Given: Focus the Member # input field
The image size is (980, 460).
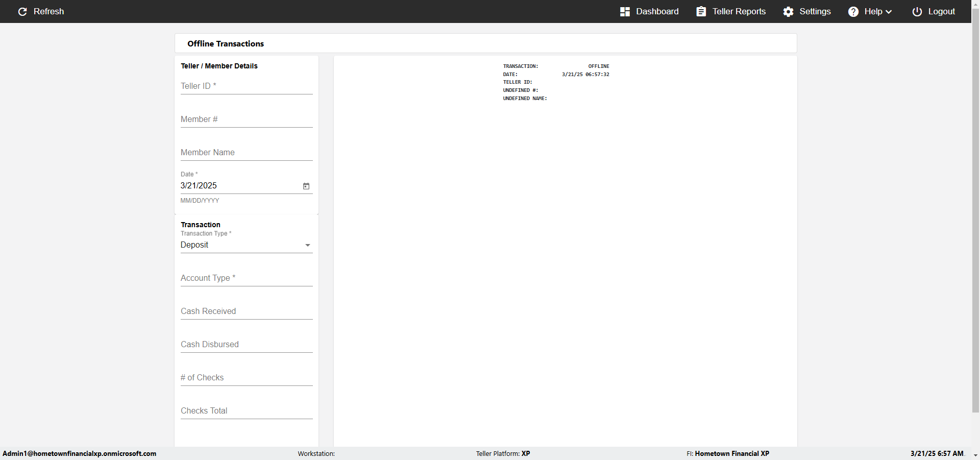Looking at the screenshot, I should (x=247, y=119).
